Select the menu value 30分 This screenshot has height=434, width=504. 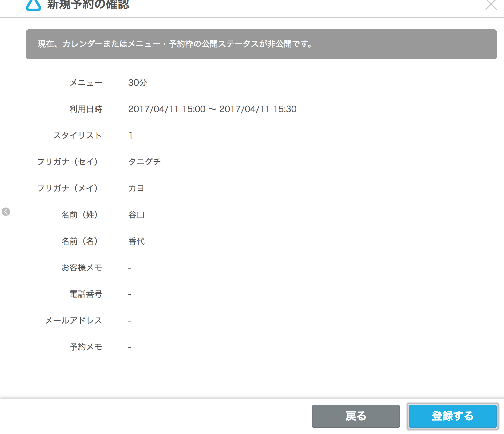[x=137, y=83]
